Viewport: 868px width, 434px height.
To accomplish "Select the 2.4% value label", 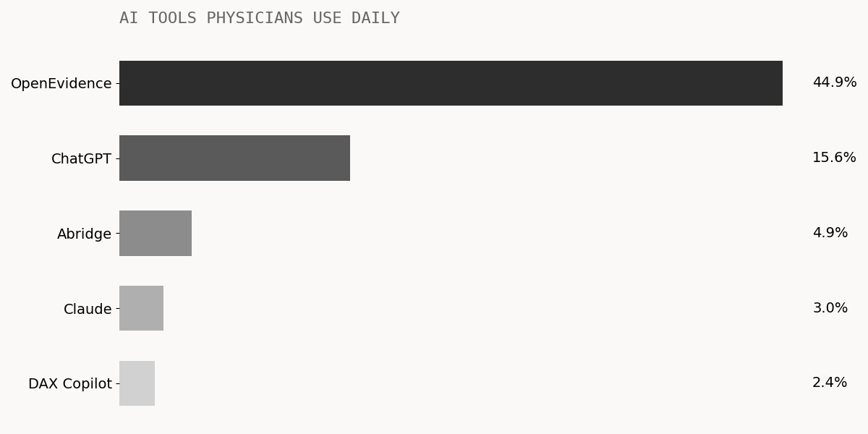I will click(x=830, y=383).
